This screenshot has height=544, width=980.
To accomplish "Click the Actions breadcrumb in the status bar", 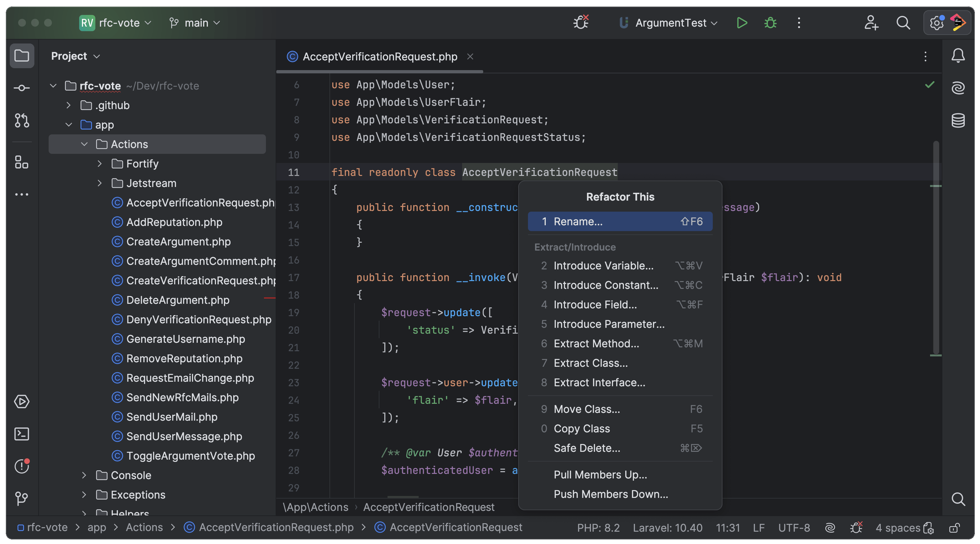I will [144, 527].
